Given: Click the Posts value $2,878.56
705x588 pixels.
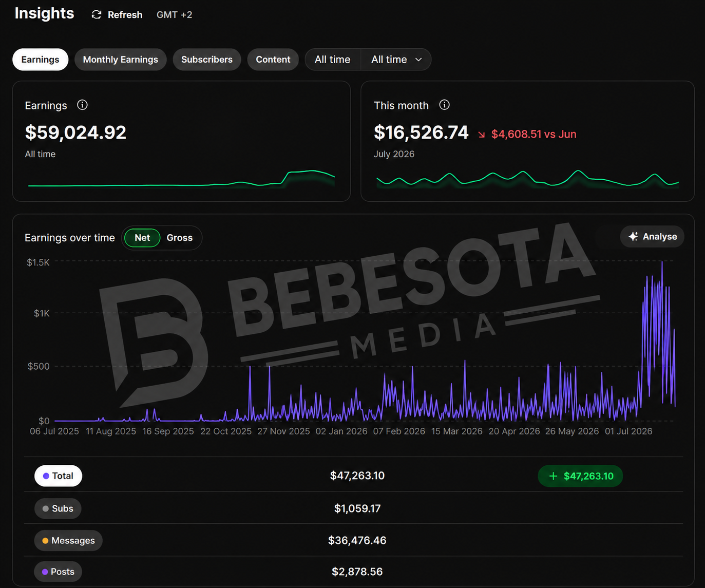Looking at the screenshot, I should point(357,572).
